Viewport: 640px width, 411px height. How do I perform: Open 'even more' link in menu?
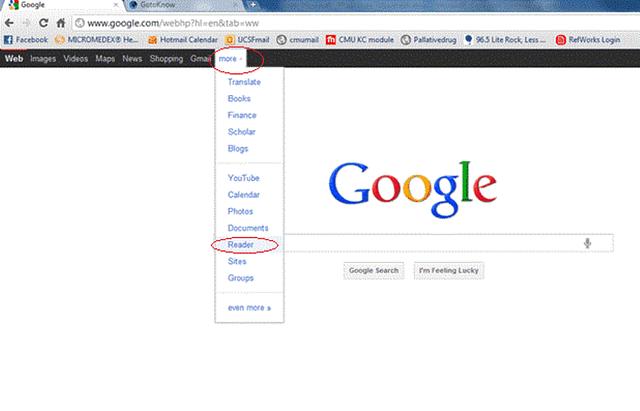click(249, 308)
